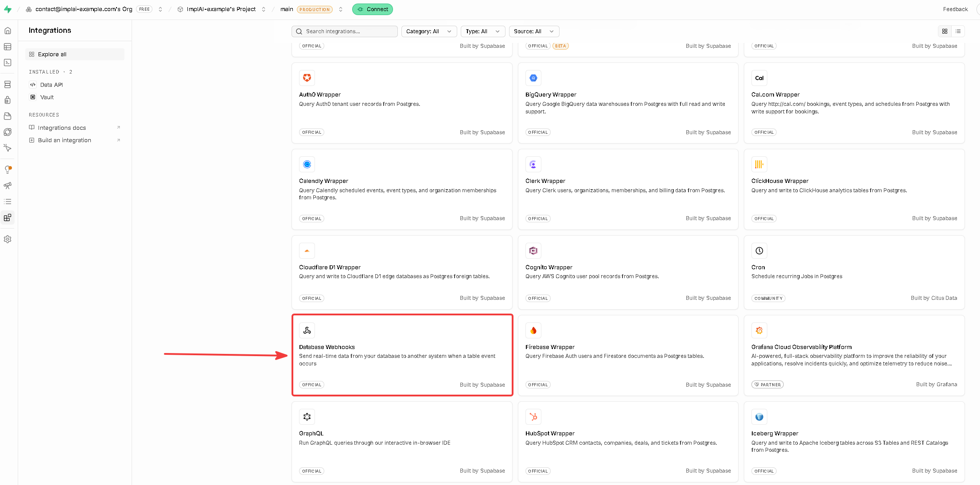
Task: Open the Realtime cursor-click icon
Action: pyautogui.click(x=8, y=148)
